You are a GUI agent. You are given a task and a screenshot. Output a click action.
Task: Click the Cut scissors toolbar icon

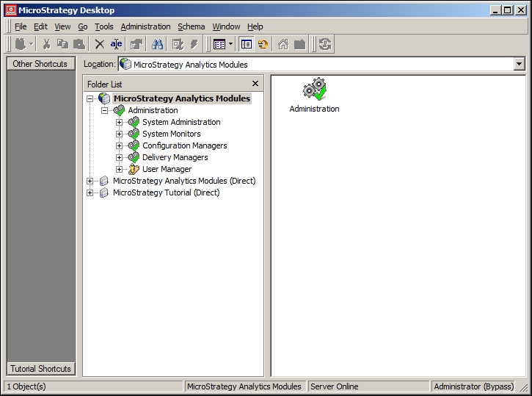pos(46,44)
